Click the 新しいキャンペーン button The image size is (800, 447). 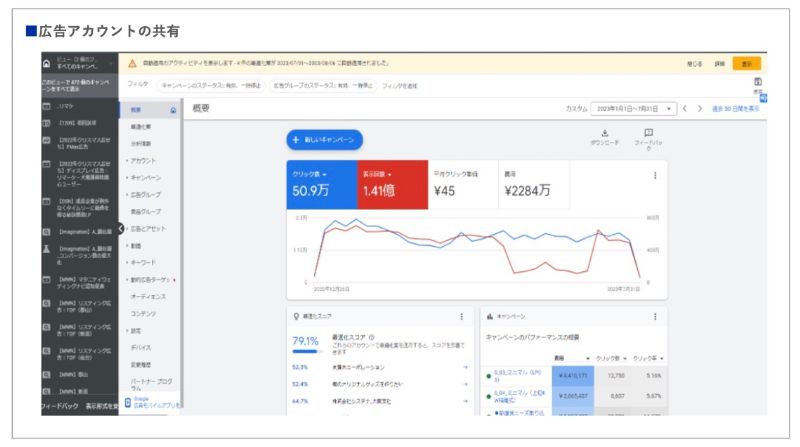click(325, 140)
